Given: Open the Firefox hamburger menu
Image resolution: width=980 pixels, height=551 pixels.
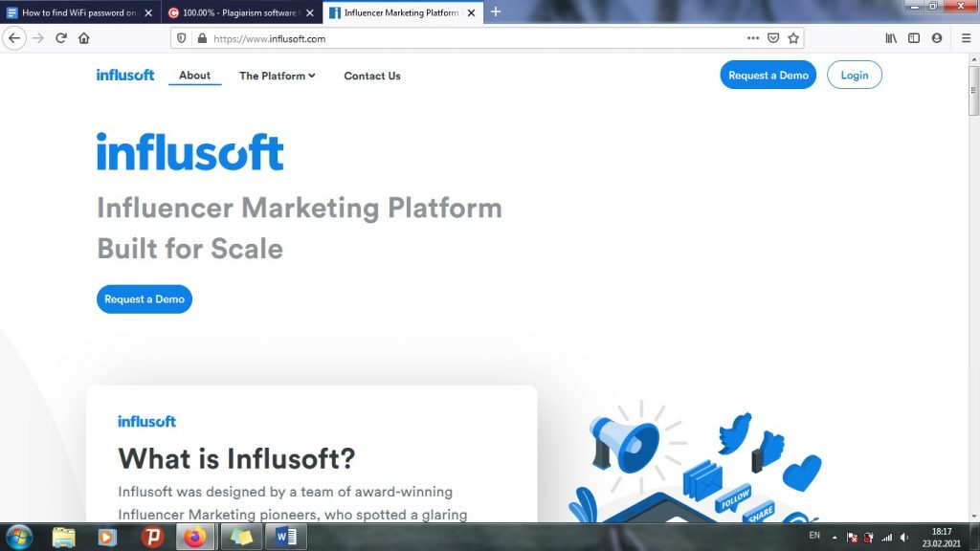Looking at the screenshot, I should [966, 38].
